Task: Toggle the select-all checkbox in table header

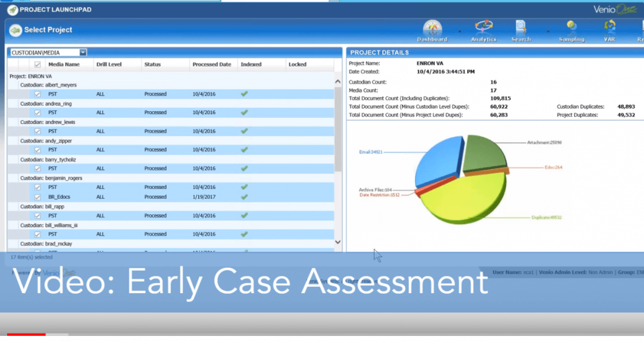Action: tap(37, 64)
